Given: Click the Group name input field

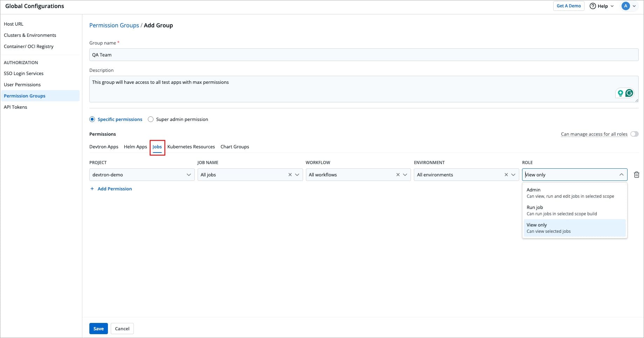Looking at the screenshot, I should [363, 55].
